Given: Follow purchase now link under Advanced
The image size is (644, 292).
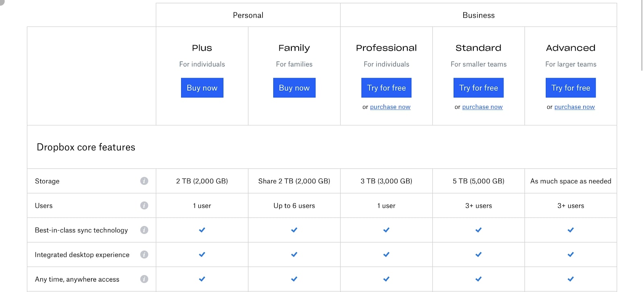Looking at the screenshot, I should pos(574,107).
